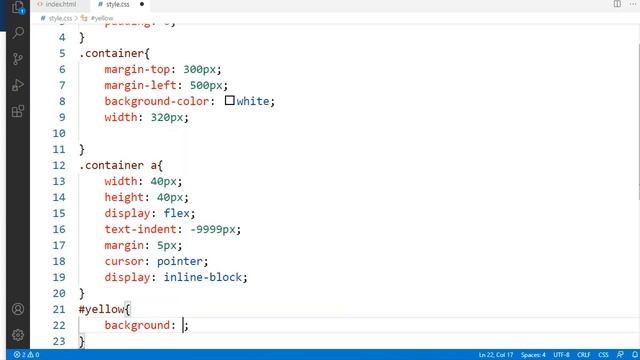
Task: Click the '.container{' selector text
Action: [115, 53]
